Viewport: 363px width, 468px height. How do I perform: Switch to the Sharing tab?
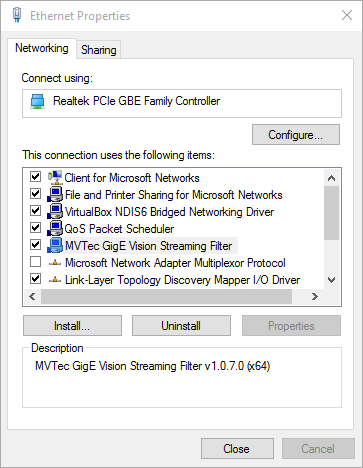[99, 50]
